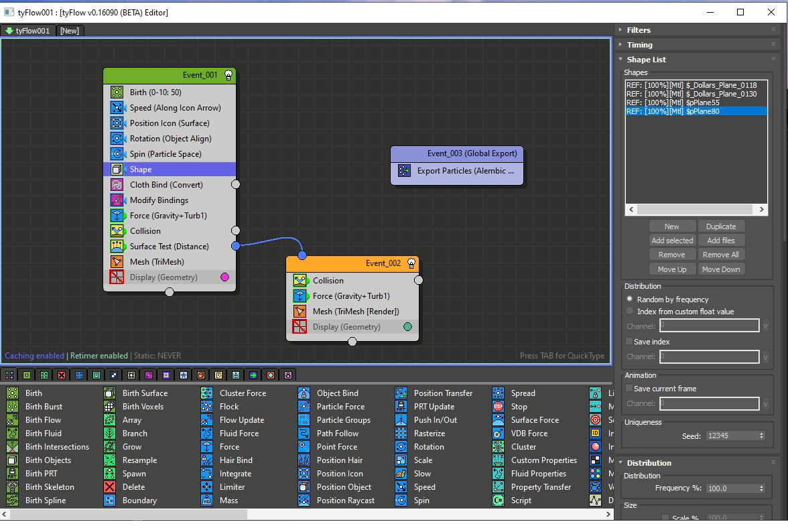The height and width of the screenshot is (532, 788).
Task: Select the Surface Test (Distance) operator row
Action: coord(170,246)
